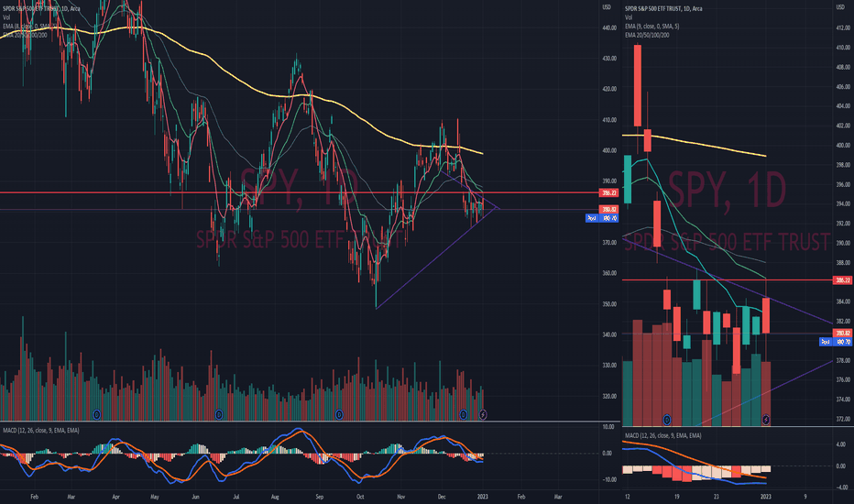Select EMA 20/50/100/200 legend on right chart
The image size is (854, 504).
[x=647, y=35]
